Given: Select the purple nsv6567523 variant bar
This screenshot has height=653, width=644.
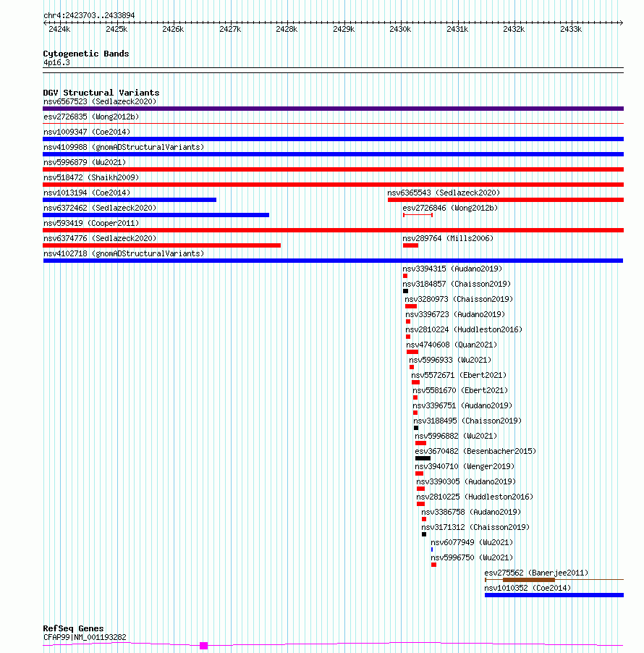Looking at the screenshot, I should (x=333, y=109).
